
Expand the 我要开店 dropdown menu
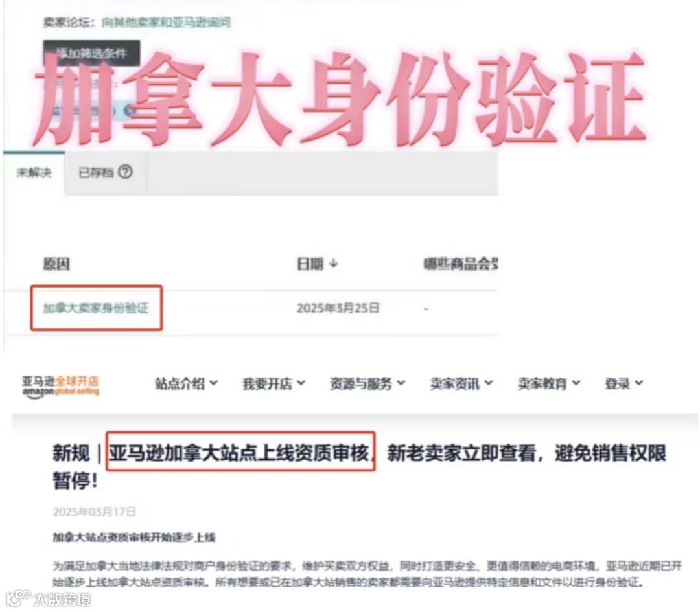click(x=274, y=383)
